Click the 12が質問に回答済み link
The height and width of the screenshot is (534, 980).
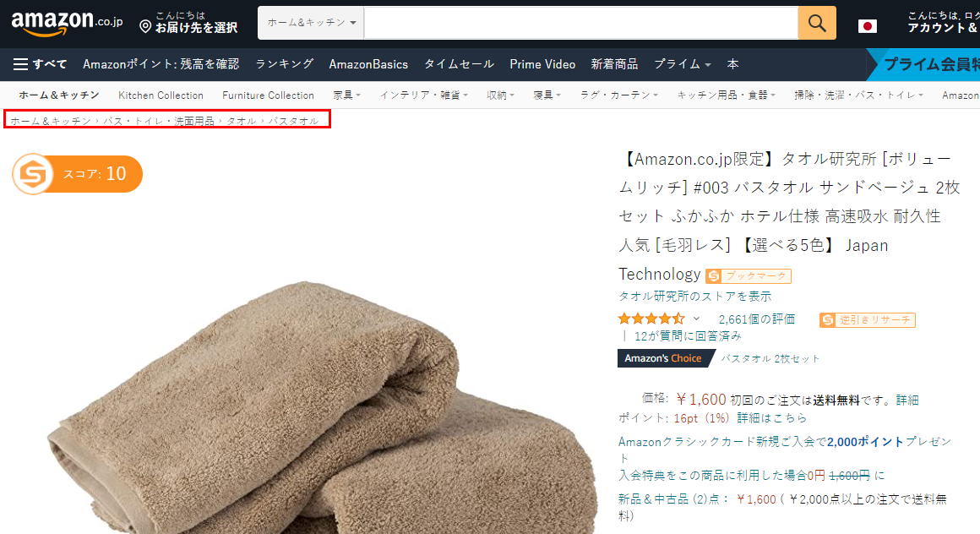coord(688,335)
